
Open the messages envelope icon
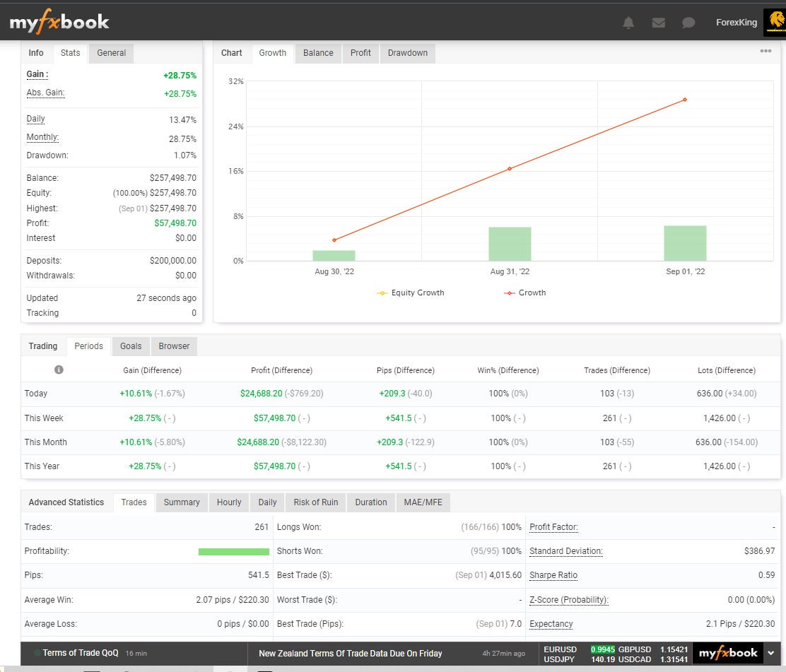pos(658,22)
